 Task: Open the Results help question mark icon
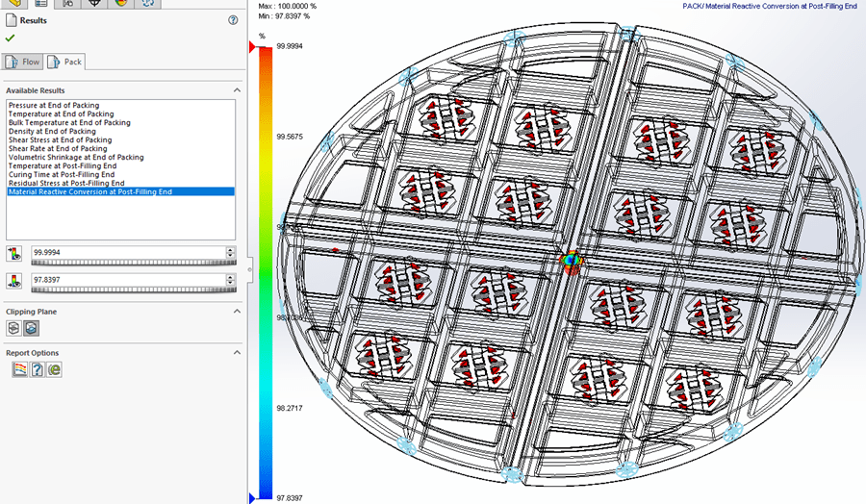point(233,19)
